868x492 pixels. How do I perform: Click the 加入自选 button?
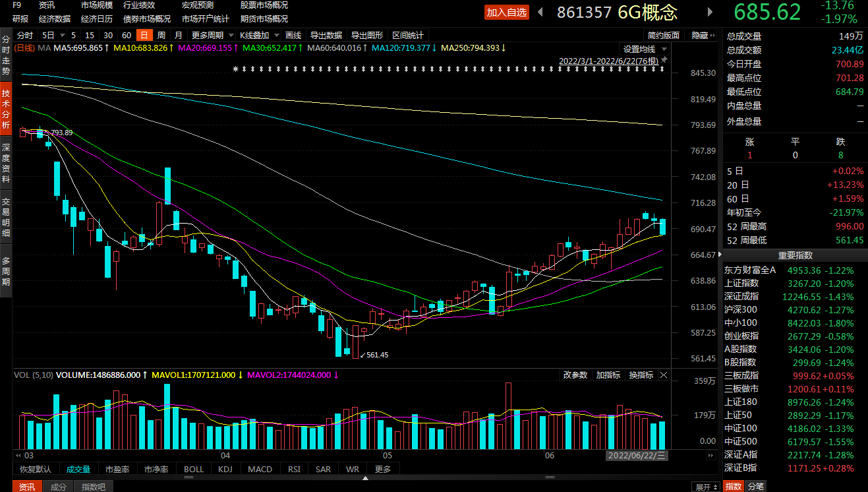pos(507,13)
